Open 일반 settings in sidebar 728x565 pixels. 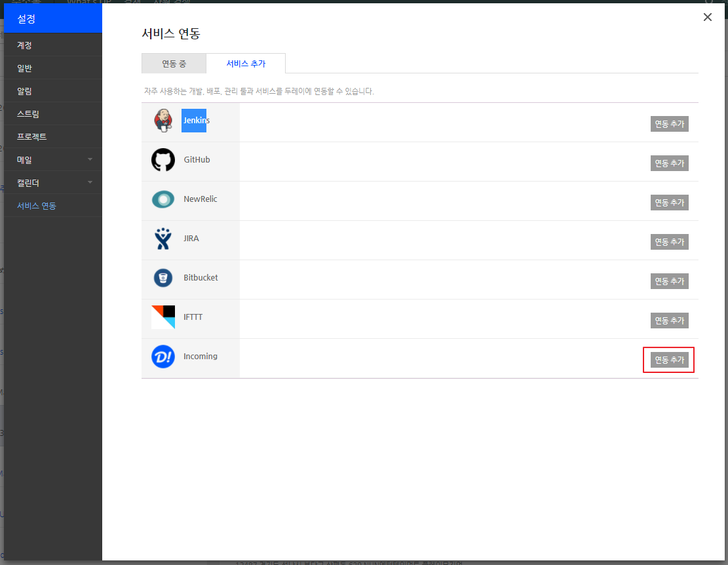click(53, 68)
